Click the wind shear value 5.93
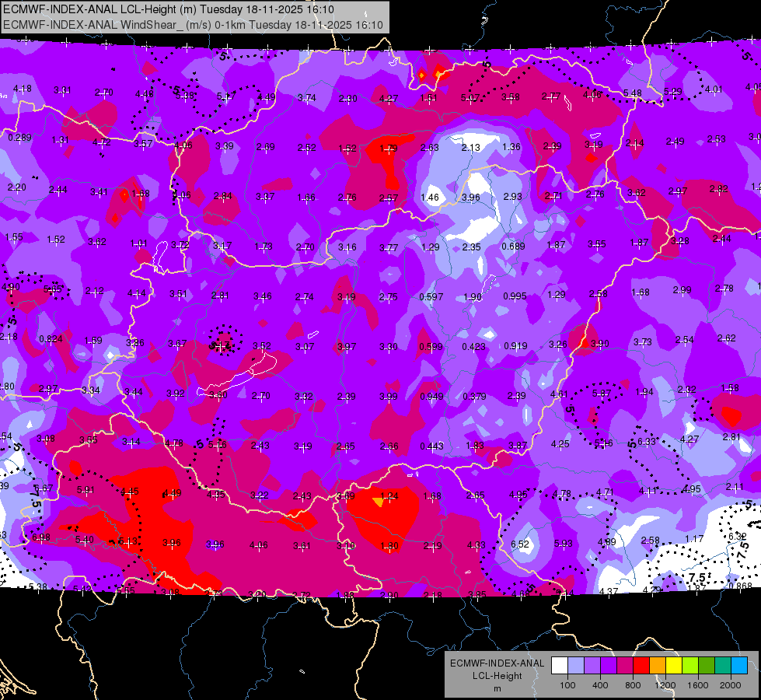Screen dimensions: 761x700 [x=563, y=544]
